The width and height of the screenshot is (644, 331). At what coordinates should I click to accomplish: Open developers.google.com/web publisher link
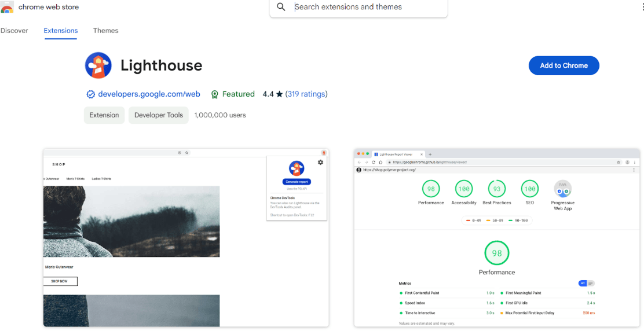(x=149, y=94)
